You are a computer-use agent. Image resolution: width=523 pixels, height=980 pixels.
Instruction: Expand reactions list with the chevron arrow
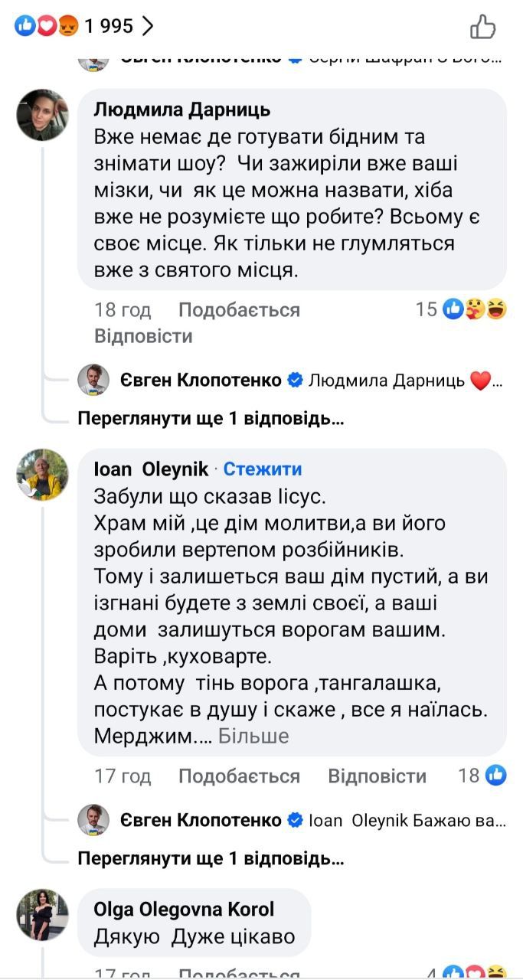coord(148,26)
